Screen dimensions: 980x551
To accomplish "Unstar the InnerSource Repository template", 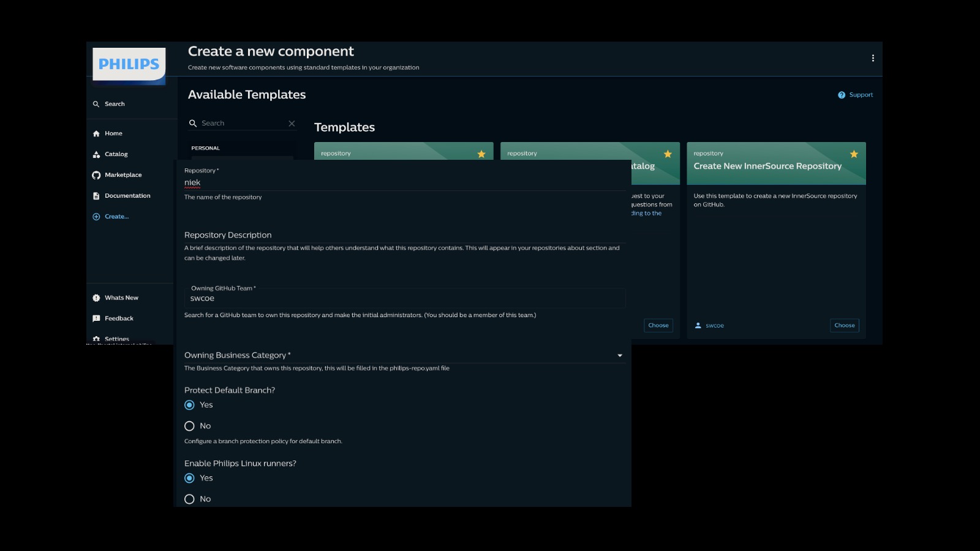I will tap(854, 154).
